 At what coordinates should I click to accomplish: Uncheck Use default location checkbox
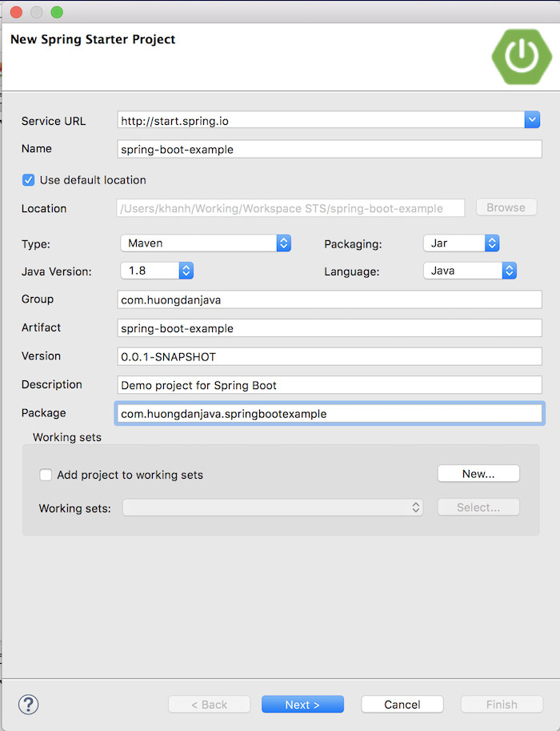coord(29,180)
